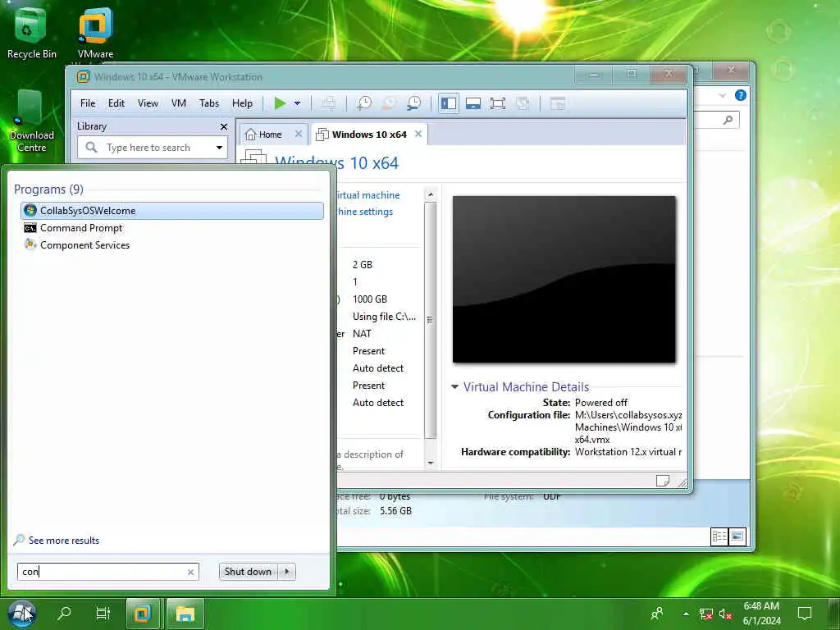The width and height of the screenshot is (840, 630).
Task: Click the Unity mode toolbar icon
Action: pos(523,103)
